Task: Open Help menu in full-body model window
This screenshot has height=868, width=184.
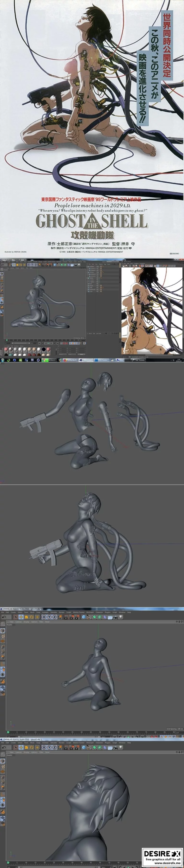Action: [129, 612]
